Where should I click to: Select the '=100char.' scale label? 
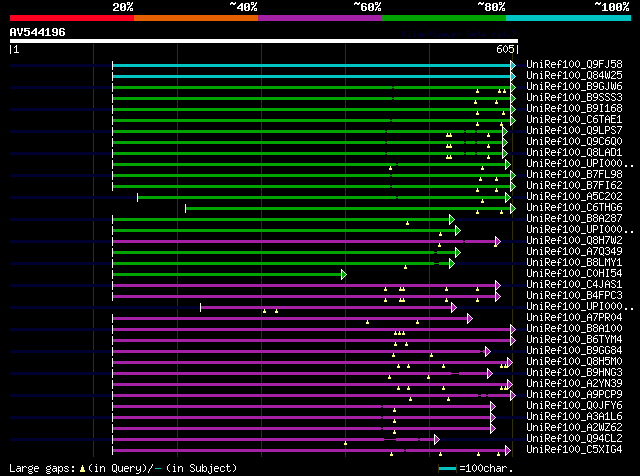tap(486, 468)
